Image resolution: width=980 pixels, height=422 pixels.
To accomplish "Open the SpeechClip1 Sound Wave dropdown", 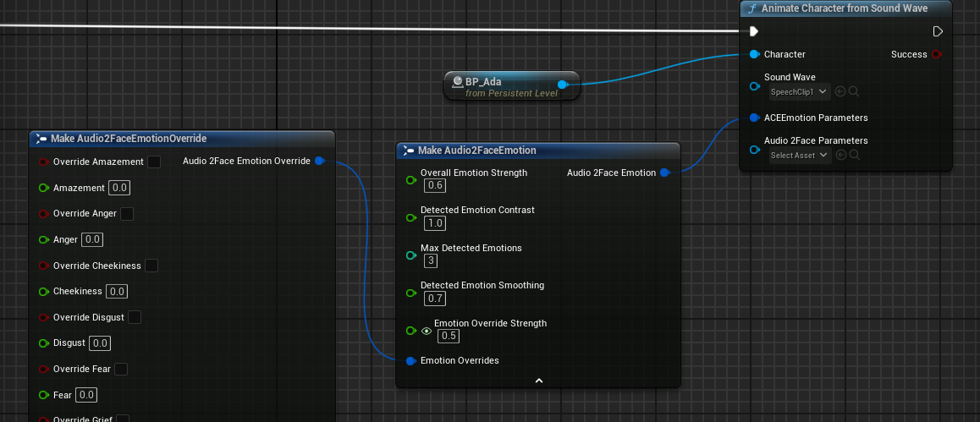I will (x=800, y=91).
